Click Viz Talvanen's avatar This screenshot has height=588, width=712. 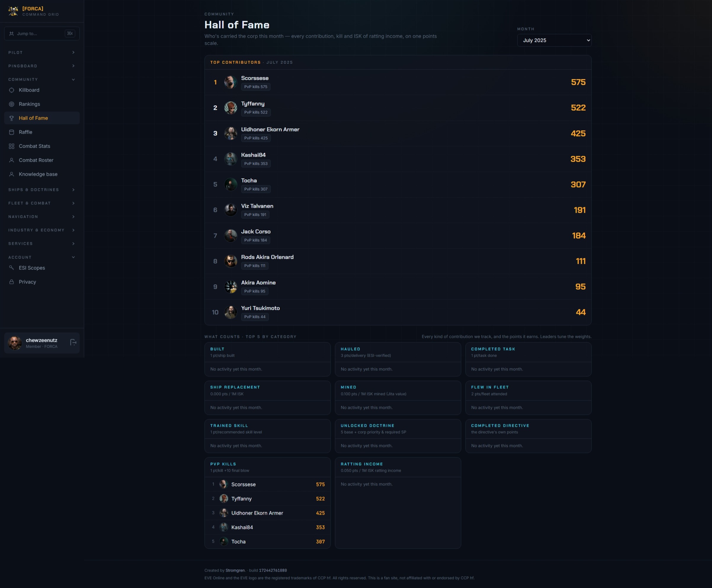[231, 210]
